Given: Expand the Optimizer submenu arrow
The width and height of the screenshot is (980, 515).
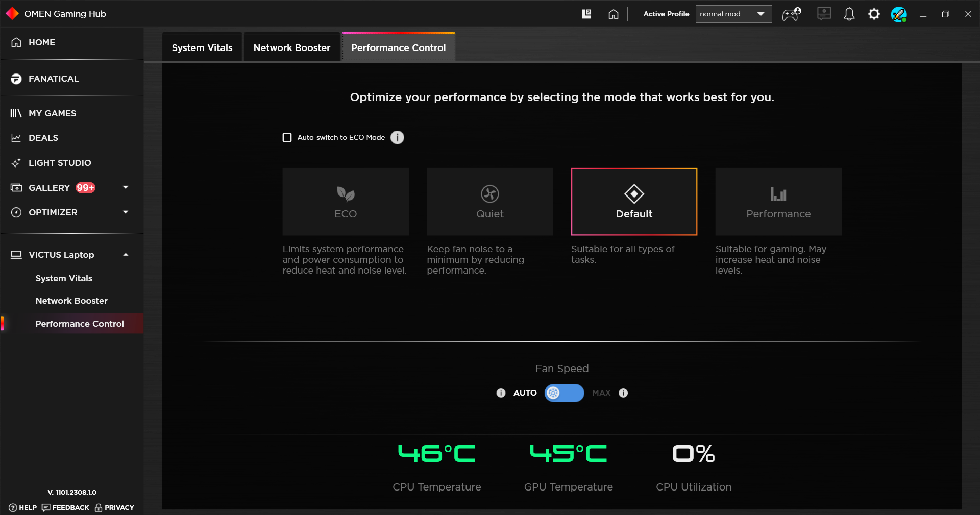Looking at the screenshot, I should point(126,212).
